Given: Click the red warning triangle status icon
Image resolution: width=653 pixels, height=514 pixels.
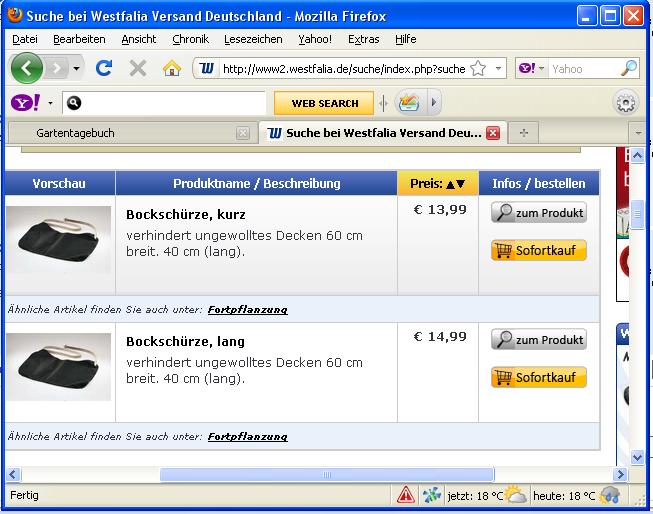Looking at the screenshot, I should (406, 495).
